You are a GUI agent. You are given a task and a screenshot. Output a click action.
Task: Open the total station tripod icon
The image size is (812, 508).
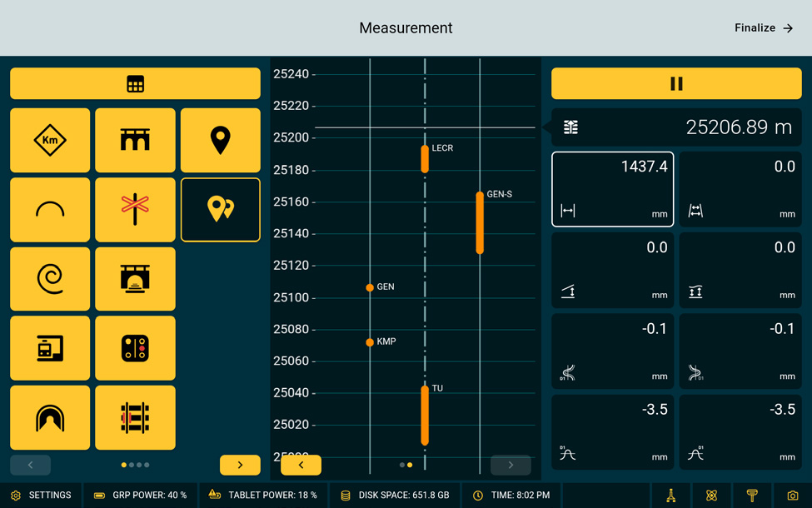pos(670,496)
